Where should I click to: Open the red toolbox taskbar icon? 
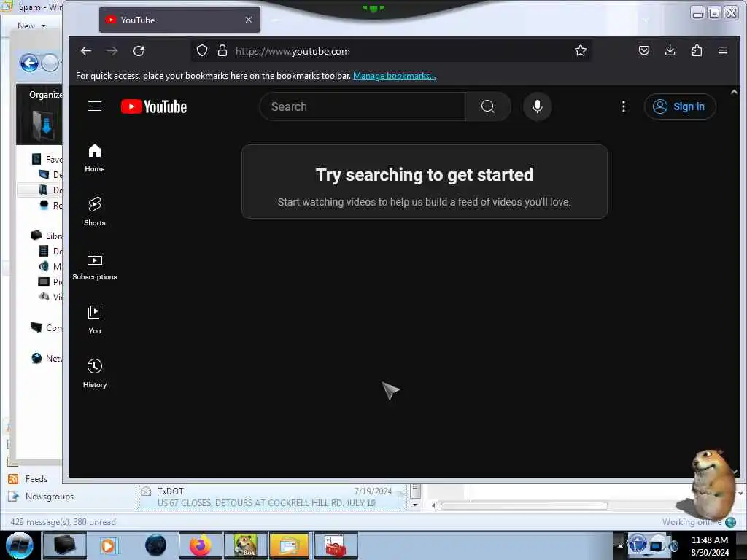click(x=336, y=545)
